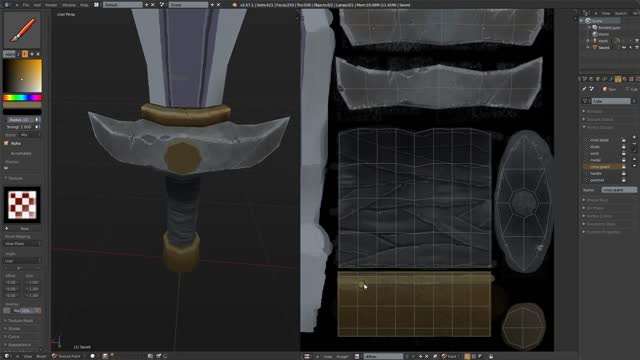Select RenderLayers in the outliner

tap(609, 27)
